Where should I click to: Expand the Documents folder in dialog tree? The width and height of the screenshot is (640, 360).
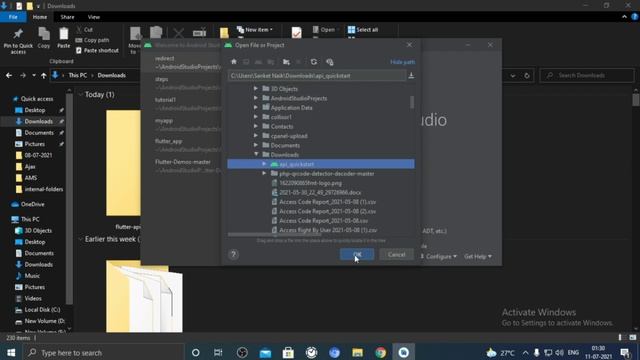[x=256, y=145]
